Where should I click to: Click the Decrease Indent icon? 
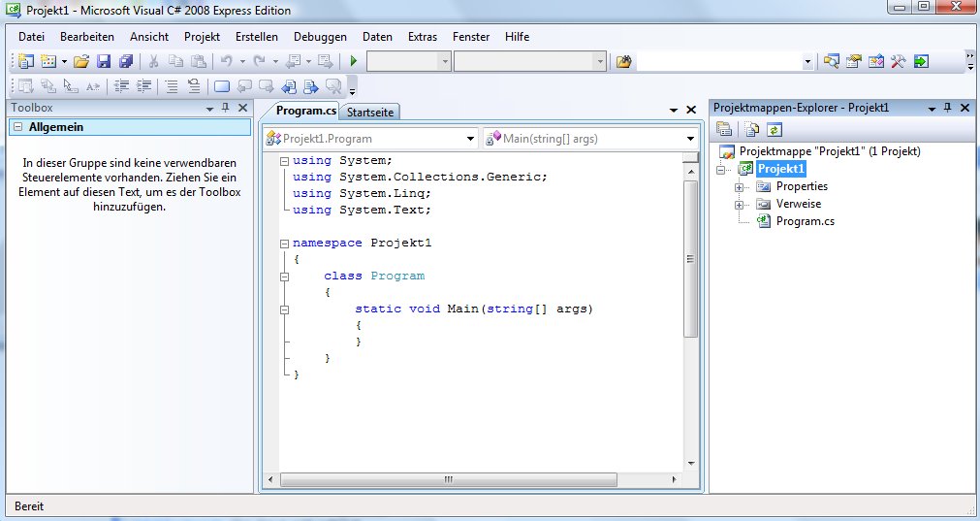(x=122, y=86)
